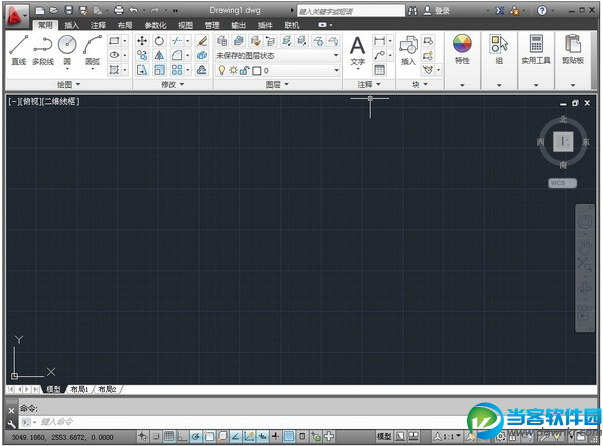Toggle Polar Tracking in status bar
Viewport: 603px width, 446px height.
pyautogui.click(x=196, y=436)
